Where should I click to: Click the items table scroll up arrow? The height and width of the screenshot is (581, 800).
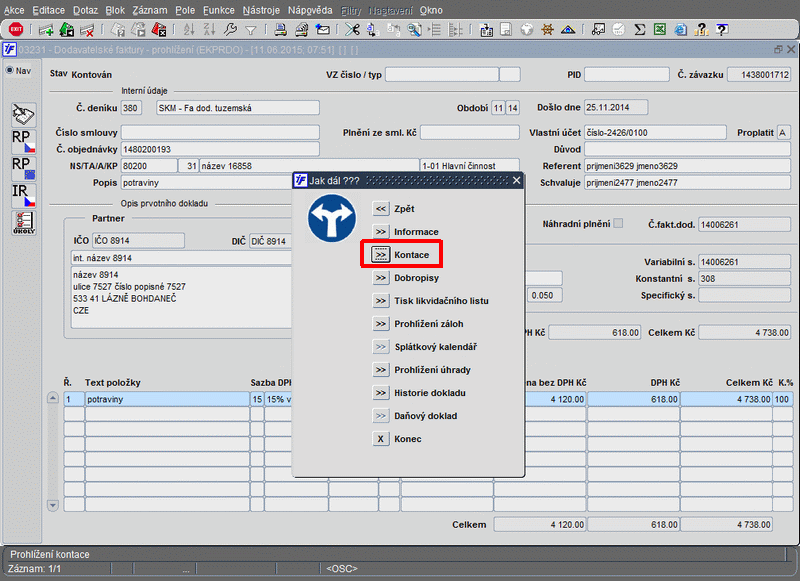coord(53,398)
